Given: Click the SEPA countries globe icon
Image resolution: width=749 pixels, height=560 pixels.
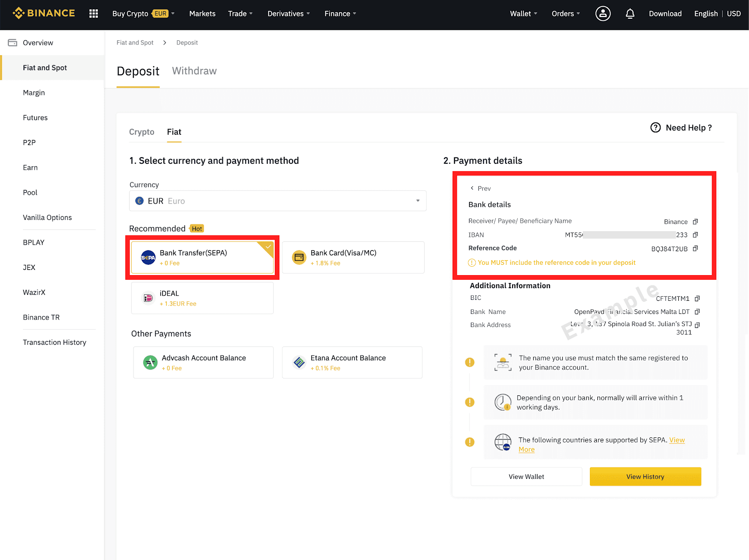Looking at the screenshot, I should 503,442.
